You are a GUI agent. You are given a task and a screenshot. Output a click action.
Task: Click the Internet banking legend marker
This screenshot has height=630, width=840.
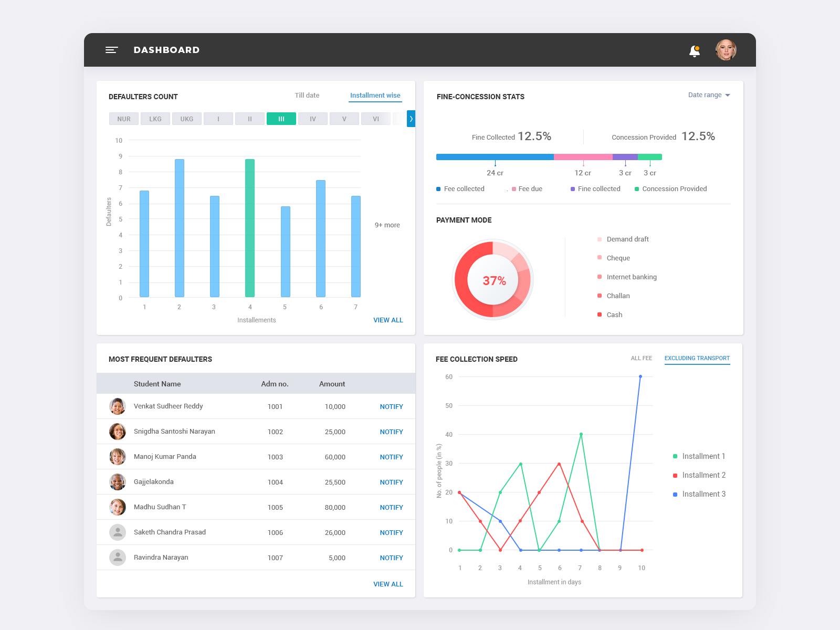[599, 277]
